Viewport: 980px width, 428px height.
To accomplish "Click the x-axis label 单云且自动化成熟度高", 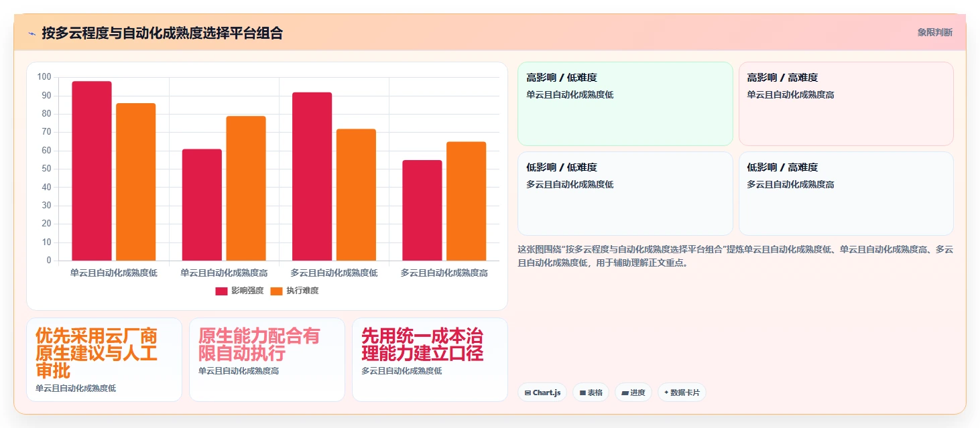I will pos(224,273).
